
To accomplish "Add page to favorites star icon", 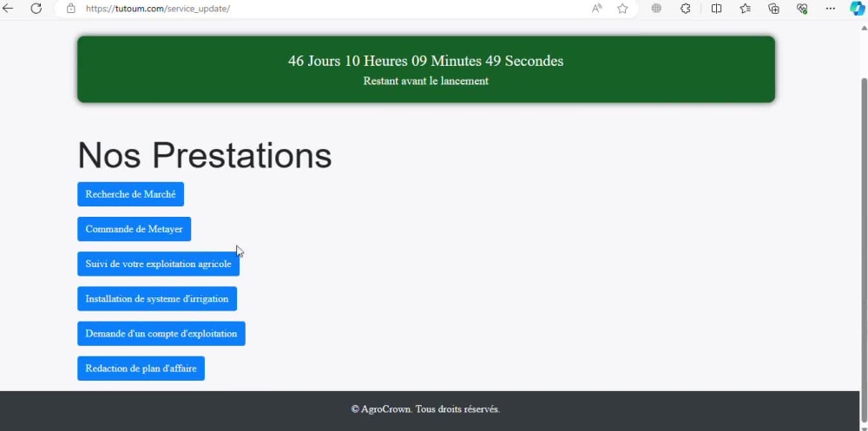I will (x=622, y=9).
